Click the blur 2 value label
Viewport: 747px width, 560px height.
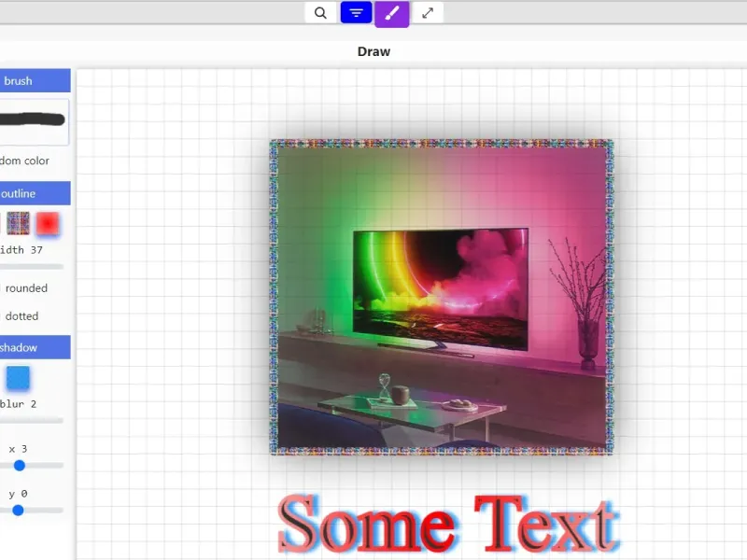[x=18, y=404]
